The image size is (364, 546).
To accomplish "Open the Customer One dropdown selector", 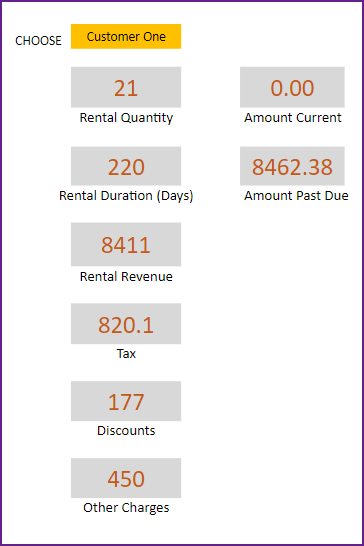I will click(x=126, y=36).
